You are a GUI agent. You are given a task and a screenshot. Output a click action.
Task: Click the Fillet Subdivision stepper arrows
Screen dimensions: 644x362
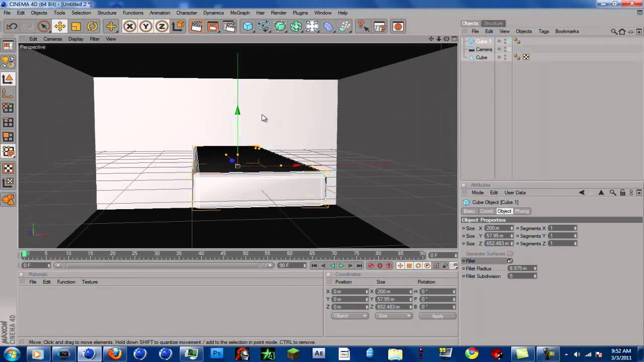535,276
